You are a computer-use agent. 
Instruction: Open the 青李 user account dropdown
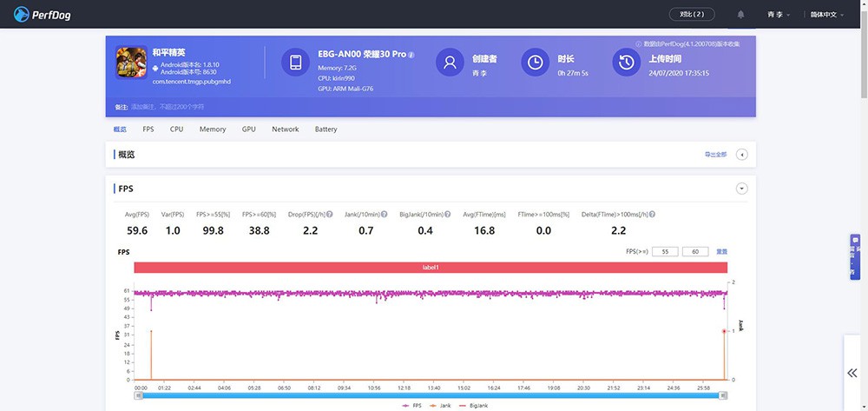pos(778,15)
